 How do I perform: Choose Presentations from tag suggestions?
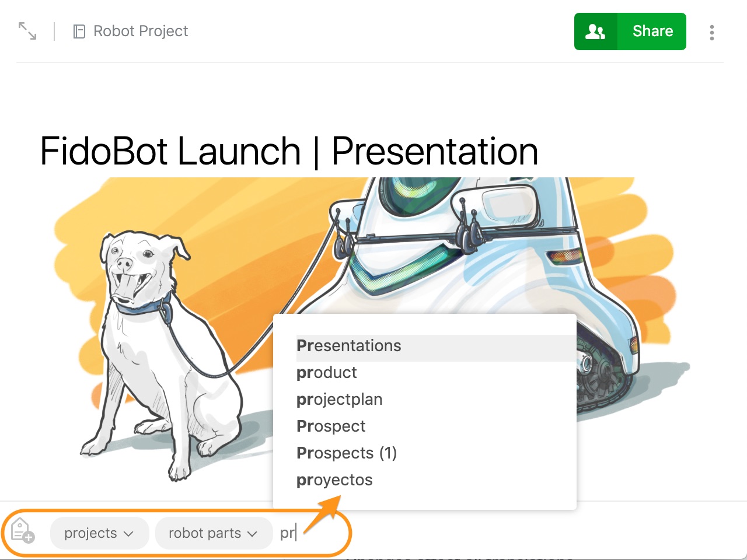tap(348, 346)
